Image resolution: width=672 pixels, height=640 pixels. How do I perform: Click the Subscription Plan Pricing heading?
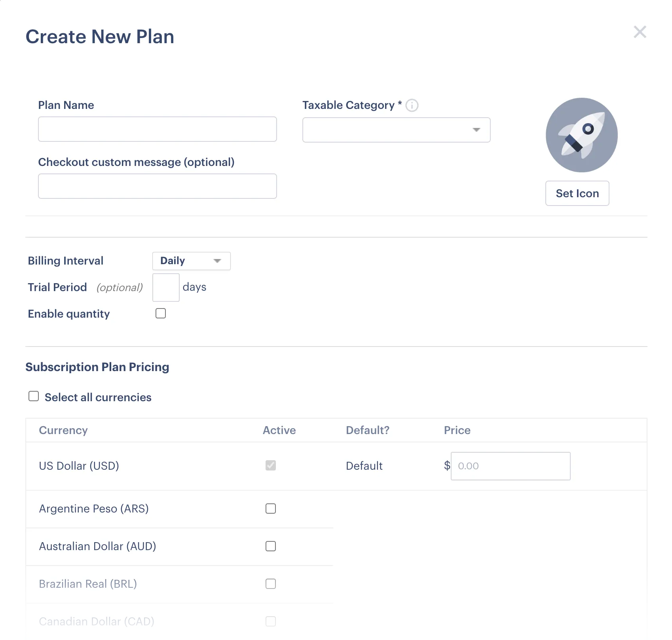(x=97, y=367)
